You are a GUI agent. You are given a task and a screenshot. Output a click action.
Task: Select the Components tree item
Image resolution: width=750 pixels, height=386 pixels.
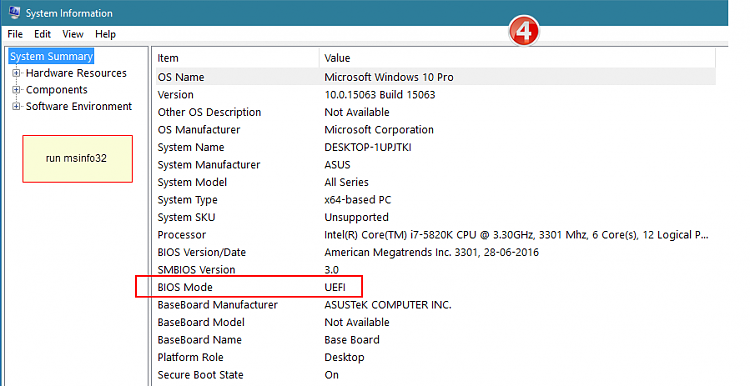pos(56,90)
